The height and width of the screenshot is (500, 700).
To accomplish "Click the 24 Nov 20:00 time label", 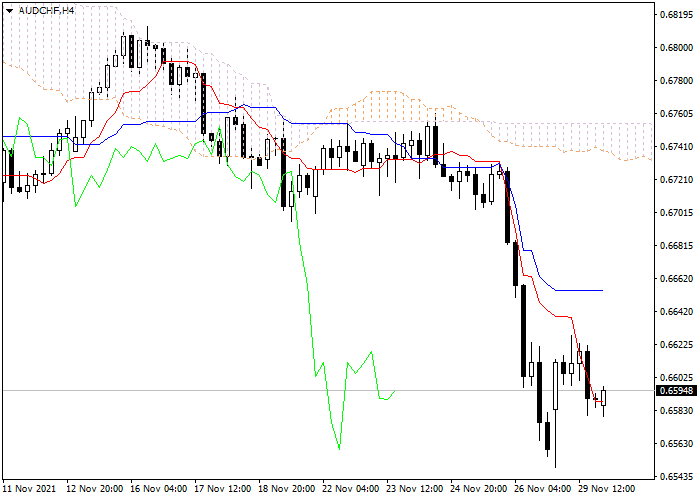I will pos(479,489).
